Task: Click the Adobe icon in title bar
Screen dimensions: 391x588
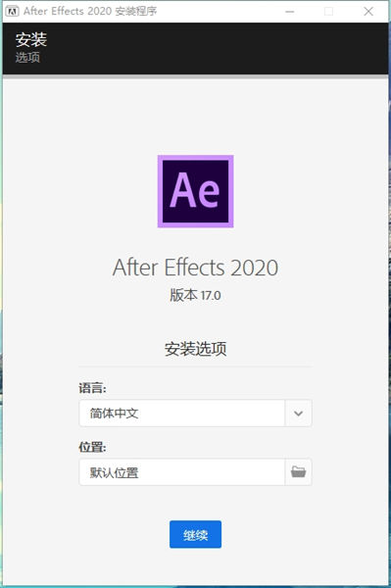Action: click(x=12, y=11)
